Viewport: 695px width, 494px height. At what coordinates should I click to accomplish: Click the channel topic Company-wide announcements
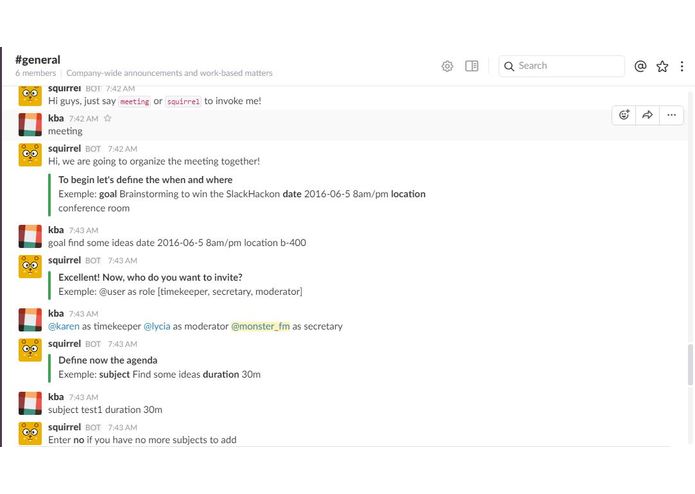169,73
